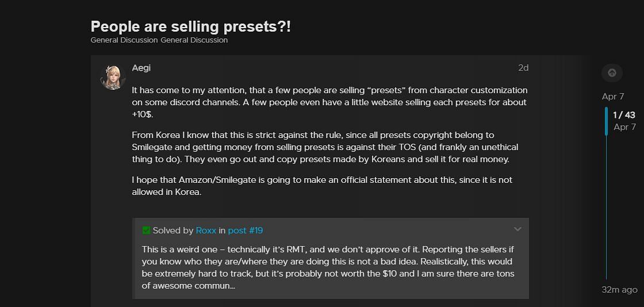Viewport: 644px width, 307px height.
Task: Jump to Apr 7 at timeline top
Action: (x=613, y=97)
